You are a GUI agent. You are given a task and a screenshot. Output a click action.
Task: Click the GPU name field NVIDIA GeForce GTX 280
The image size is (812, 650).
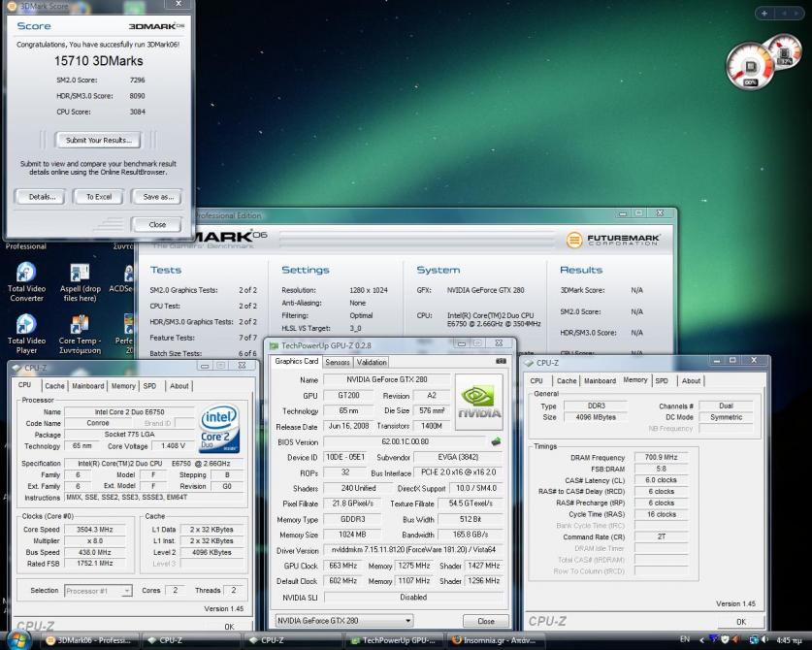click(386, 379)
